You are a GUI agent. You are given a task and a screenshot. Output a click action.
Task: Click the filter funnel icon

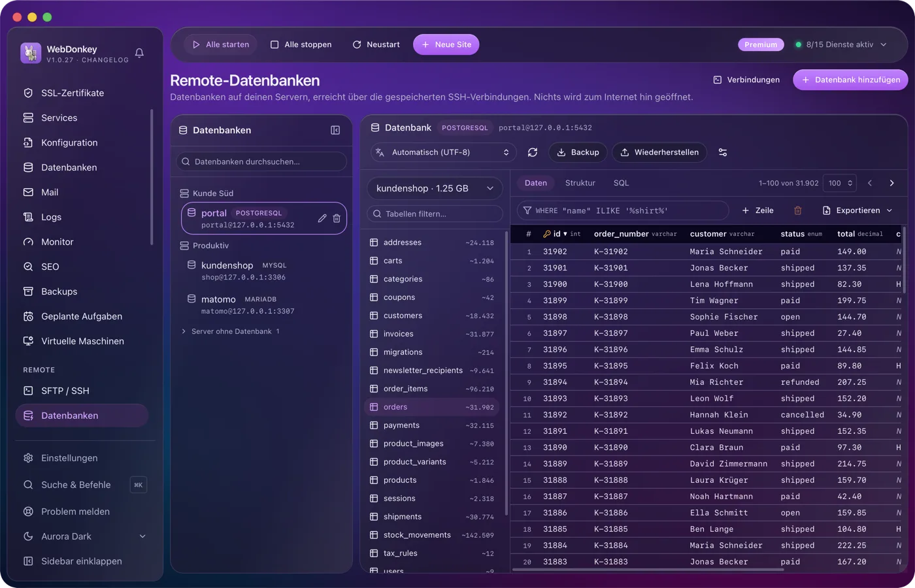click(x=527, y=210)
